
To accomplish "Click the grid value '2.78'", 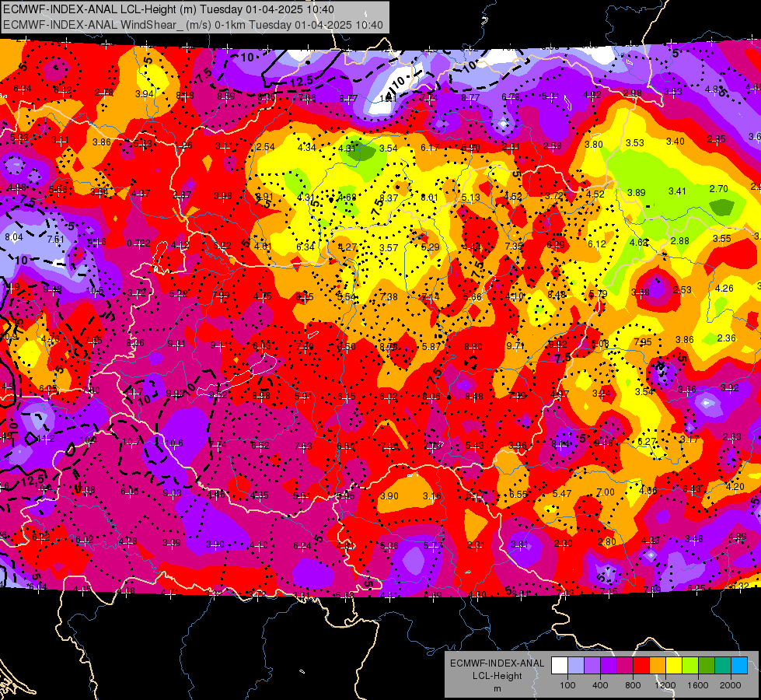I will click(x=104, y=93).
